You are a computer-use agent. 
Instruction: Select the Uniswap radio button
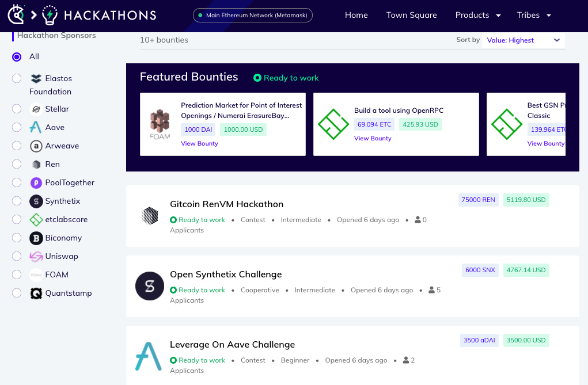(17, 257)
